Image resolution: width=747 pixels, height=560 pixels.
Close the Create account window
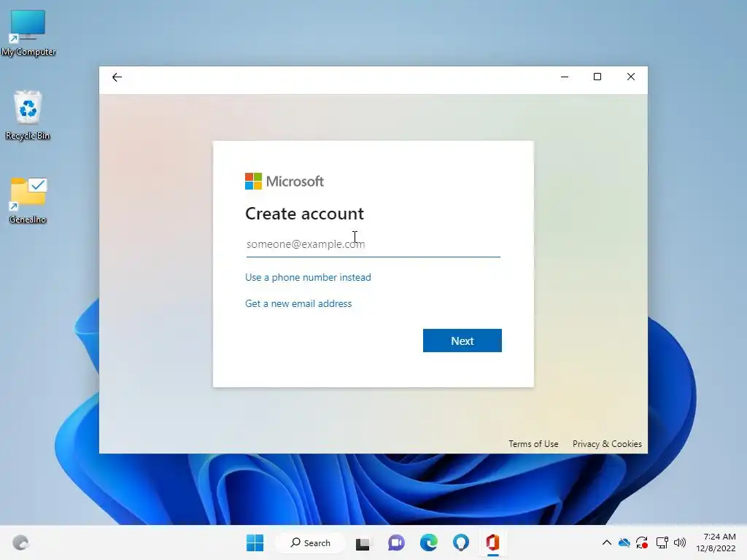(631, 77)
